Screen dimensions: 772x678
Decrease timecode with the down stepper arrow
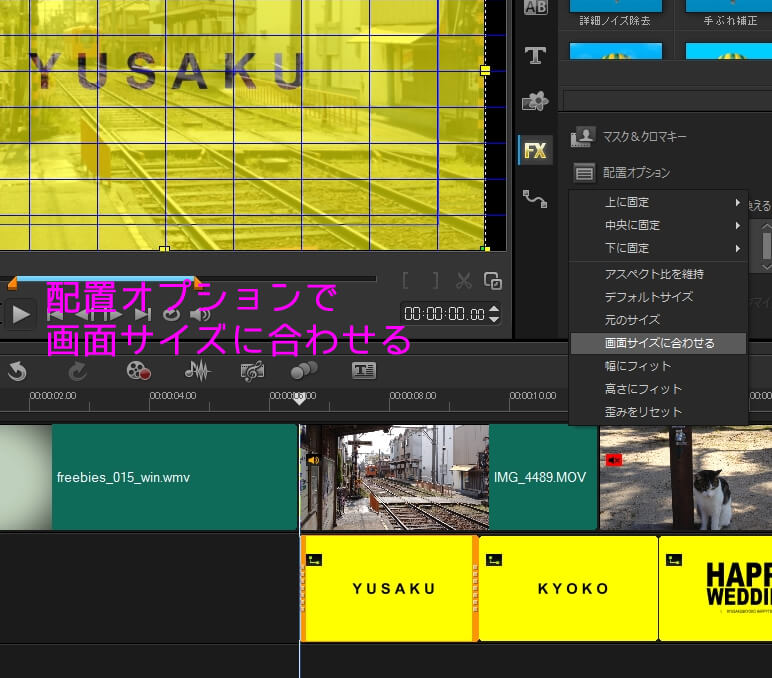click(494, 319)
